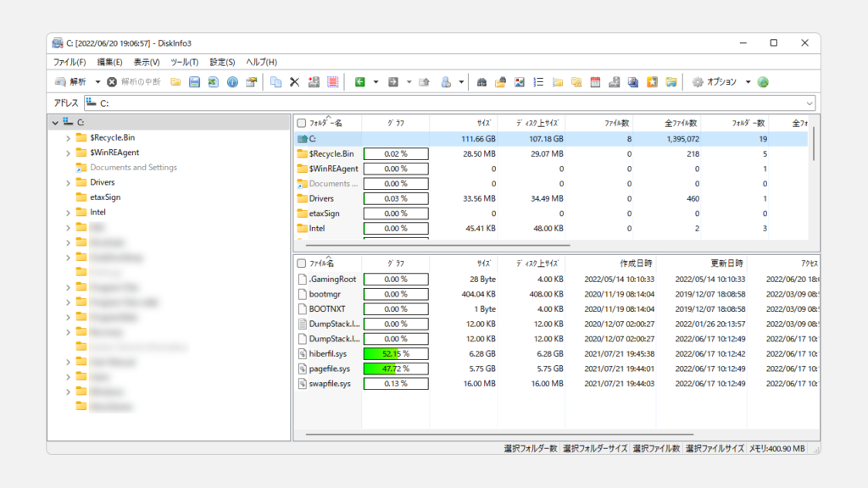868x488 pixels.
Task: Sort file list by 作成日時 column header
Action: click(x=611, y=263)
